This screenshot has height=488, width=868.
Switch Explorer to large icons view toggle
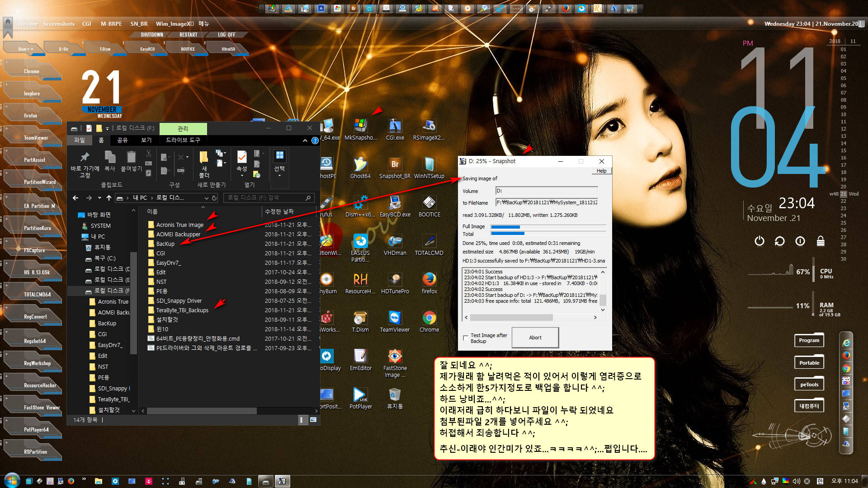(313, 420)
